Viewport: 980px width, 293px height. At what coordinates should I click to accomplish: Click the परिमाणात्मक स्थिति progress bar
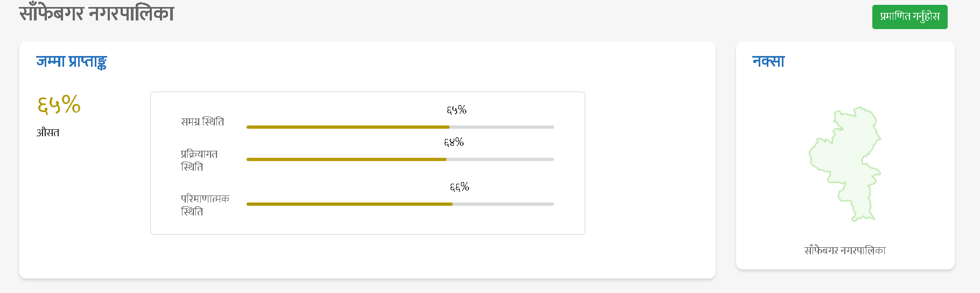coord(400,204)
